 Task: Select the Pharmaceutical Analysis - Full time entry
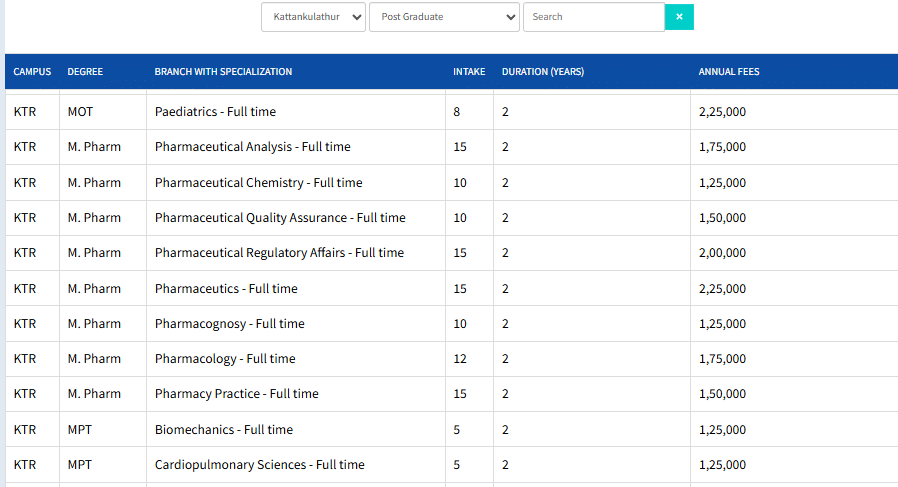coord(252,147)
